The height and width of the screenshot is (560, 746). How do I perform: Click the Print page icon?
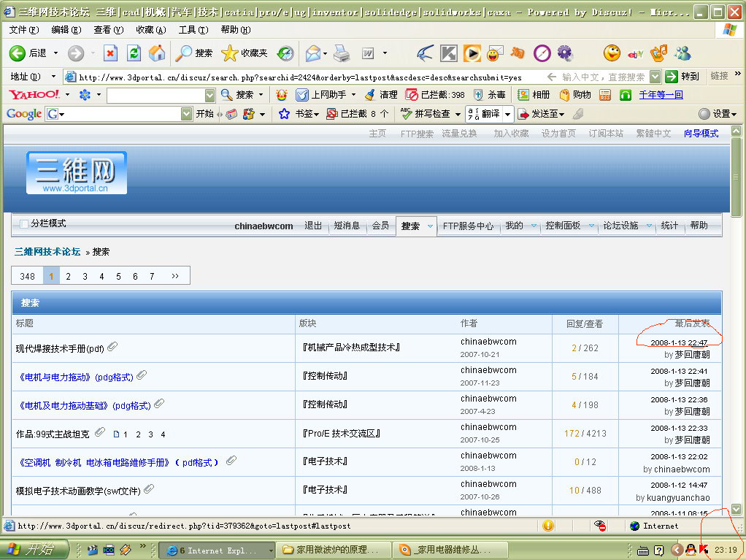point(342,53)
